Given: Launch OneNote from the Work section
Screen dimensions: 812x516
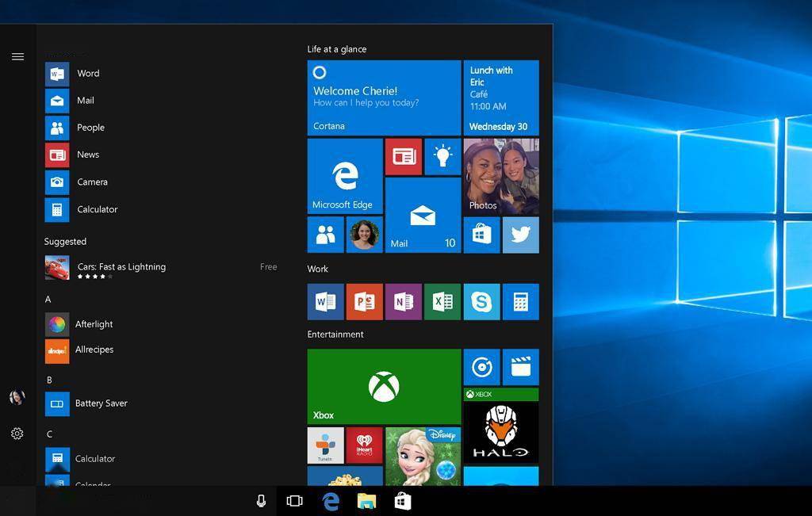Looking at the screenshot, I should click(404, 301).
